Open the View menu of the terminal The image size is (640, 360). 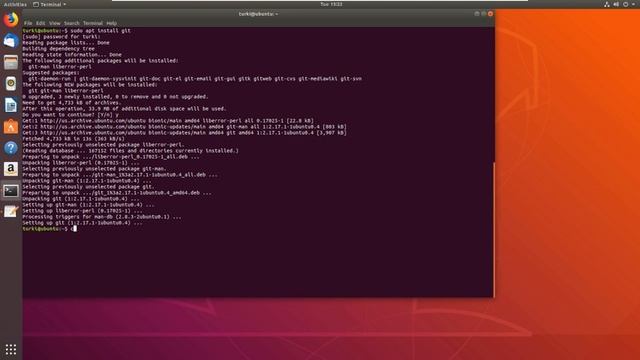55,23
